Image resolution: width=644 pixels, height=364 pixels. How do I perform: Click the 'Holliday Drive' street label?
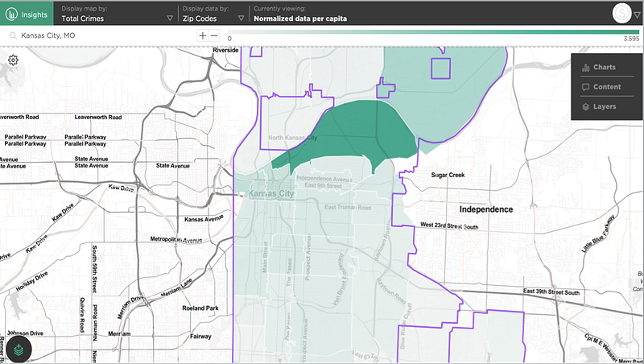tap(31, 281)
